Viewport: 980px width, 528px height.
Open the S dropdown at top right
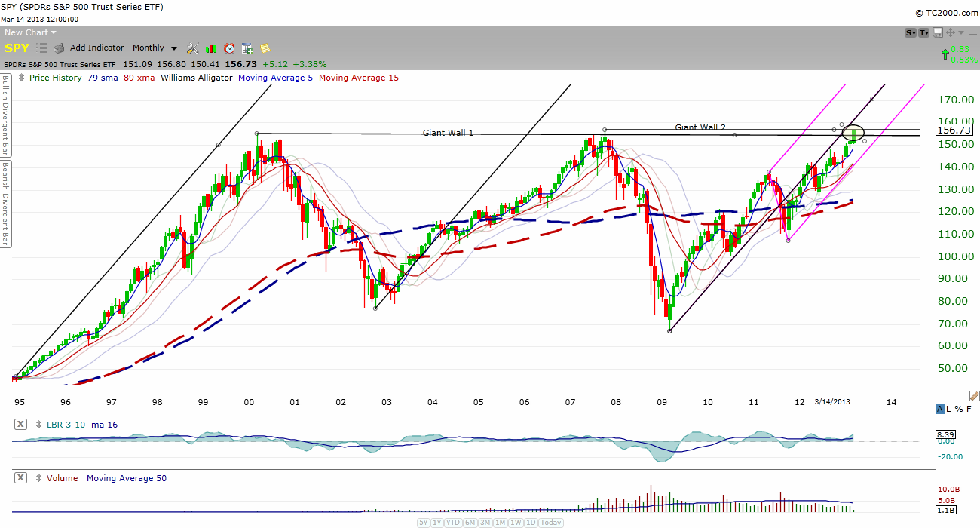point(911,32)
